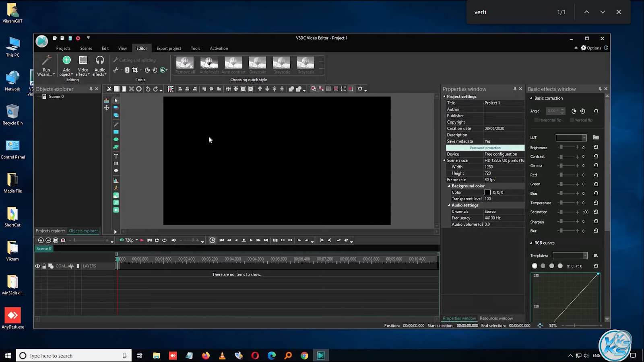Screen dimensions: 644x362
Task: Select the Subtitle tool
Action: [x=116, y=163]
